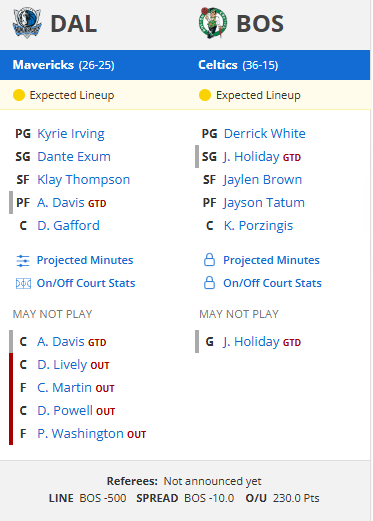Click the lock icon beside Celtics On/Off Court Stats
Image resolution: width=373 pixels, height=521 pixels.
point(209,283)
